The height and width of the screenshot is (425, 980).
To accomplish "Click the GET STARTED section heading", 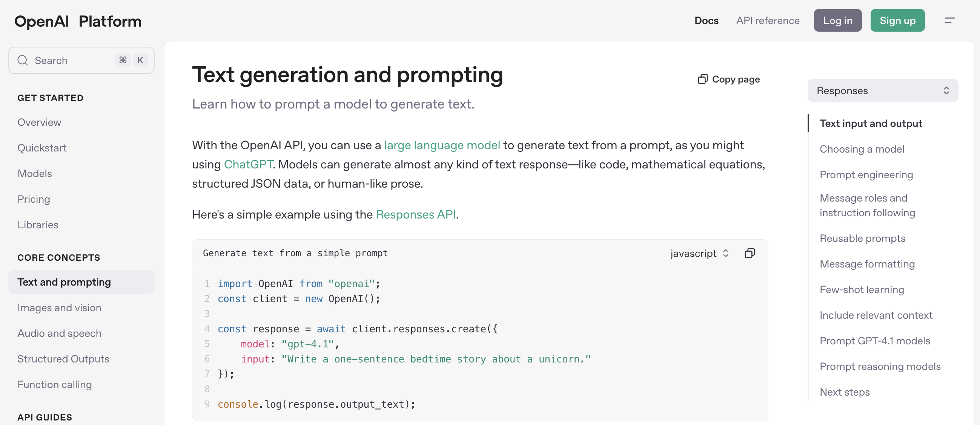I will (50, 98).
